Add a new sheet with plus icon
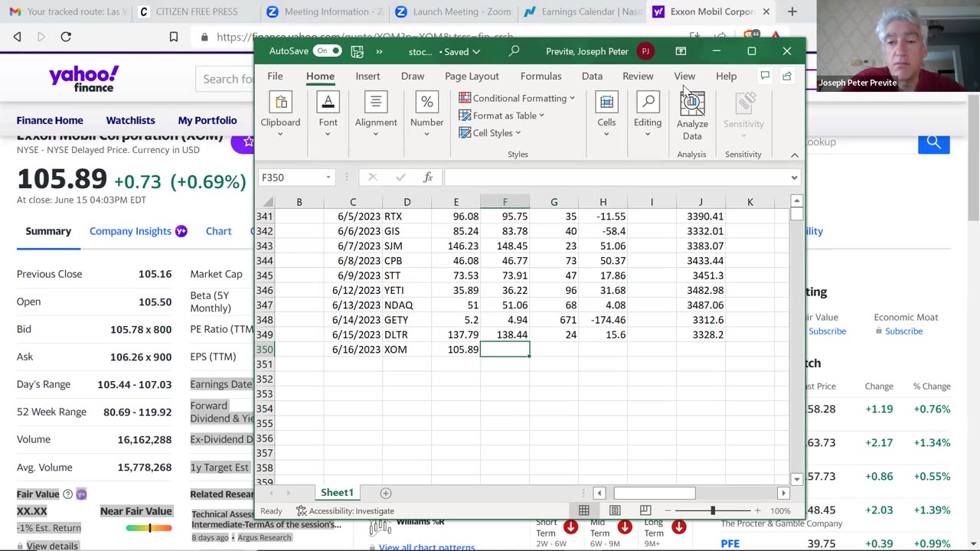 (x=386, y=493)
